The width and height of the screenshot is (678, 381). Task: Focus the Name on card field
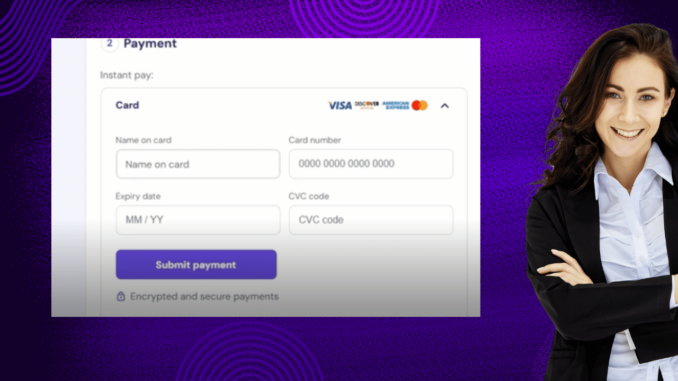coord(198,164)
